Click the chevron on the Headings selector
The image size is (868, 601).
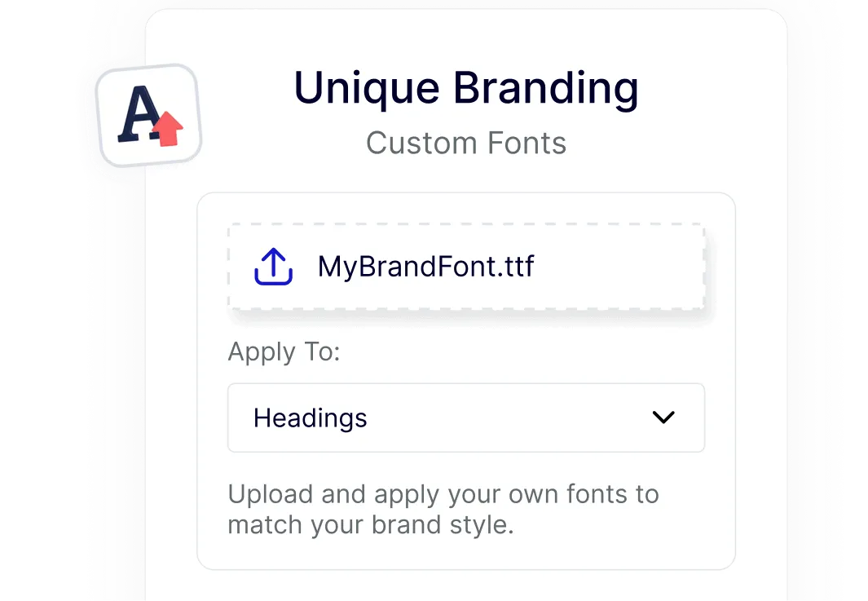coord(663,418)
